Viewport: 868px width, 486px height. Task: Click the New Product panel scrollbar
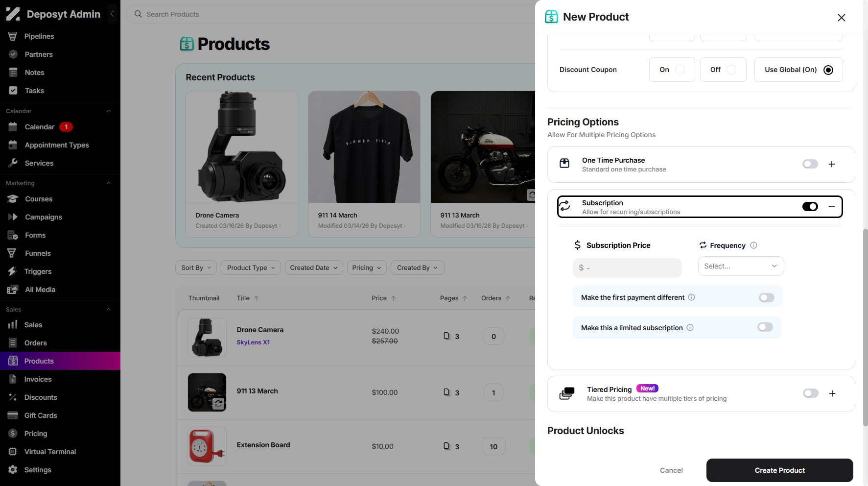point(865,327)
